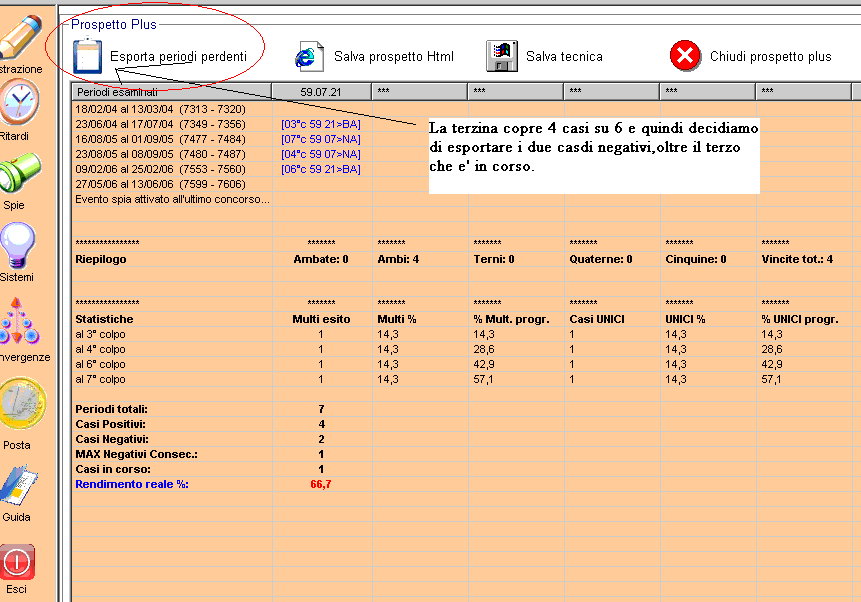Screen dimensions: 861x602
Task: Click the result cell [04°c 59 07>NA]
Action: pos(321,154)
